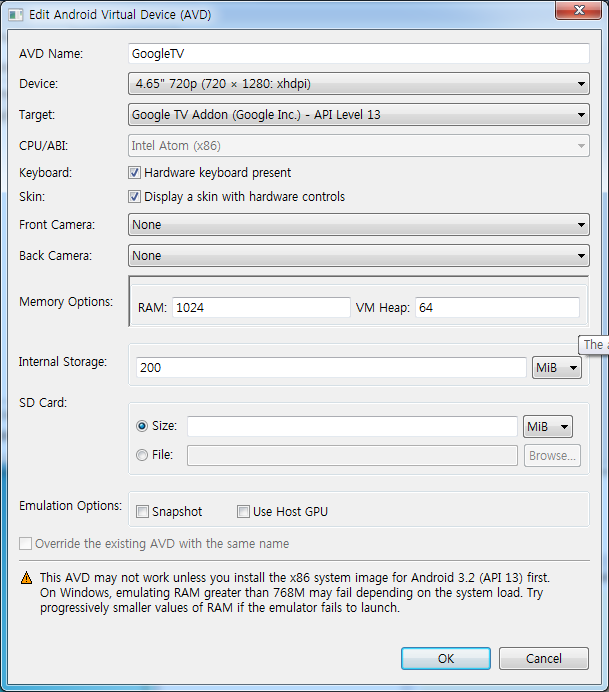Click the 'Internal Storage:' label
Viewport: 609px width, 692px height.
(63, 361)
